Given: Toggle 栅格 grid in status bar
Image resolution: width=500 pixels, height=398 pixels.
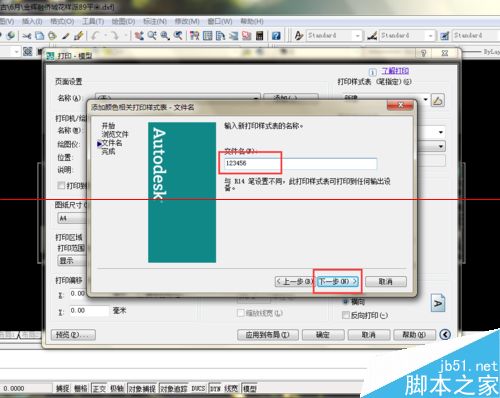Looking at the screenshot, I should (80, 388).
